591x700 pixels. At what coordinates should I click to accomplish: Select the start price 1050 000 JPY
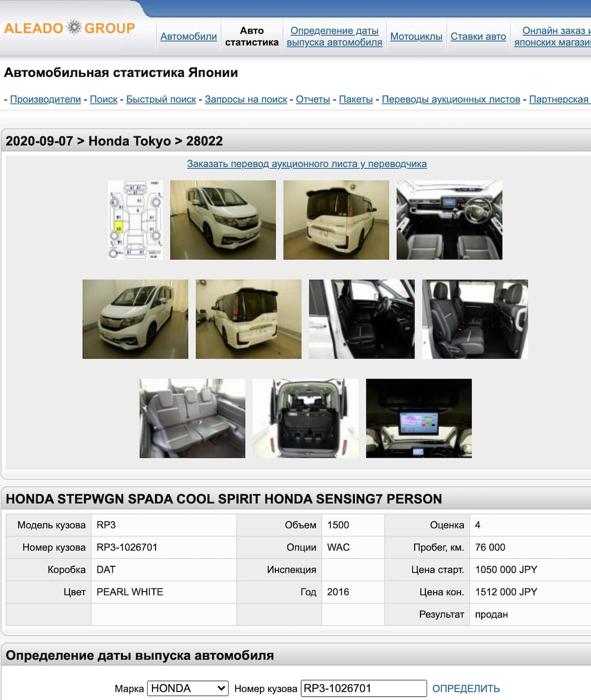(x=506, y=570)
